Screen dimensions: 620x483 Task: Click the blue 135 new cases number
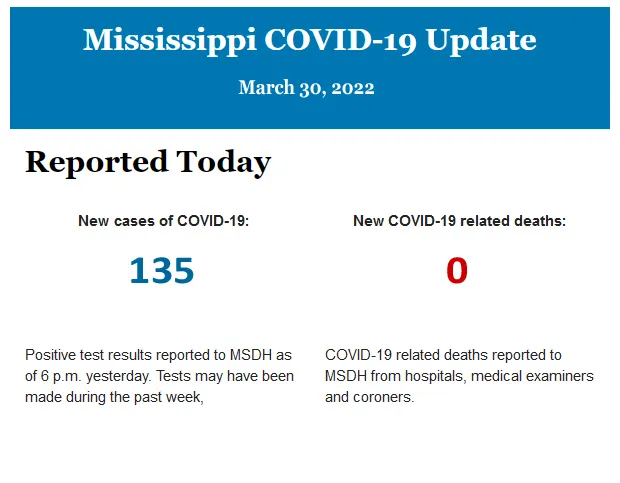coord(161,270)
